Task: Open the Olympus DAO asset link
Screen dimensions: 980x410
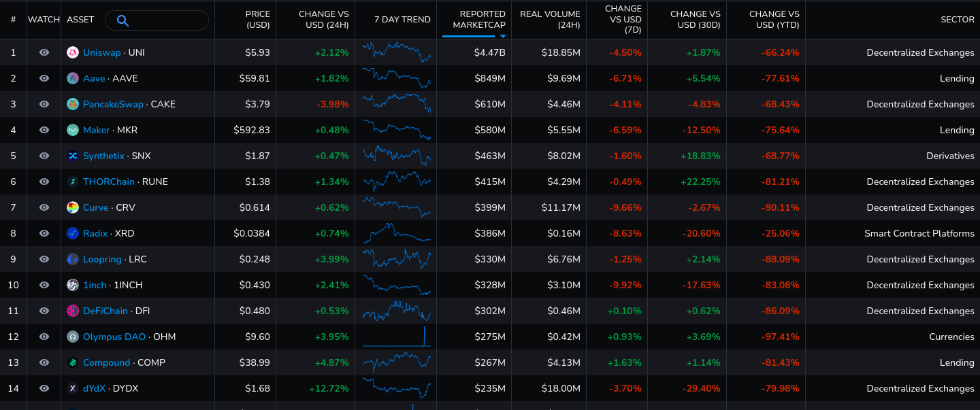Action: 114,337
